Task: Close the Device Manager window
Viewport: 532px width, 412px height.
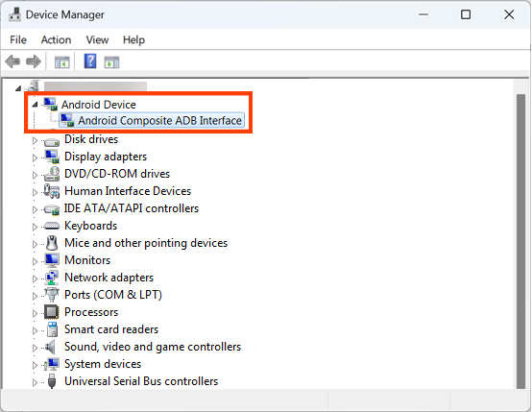Action: pyautogui.click(x=509, y=14)
